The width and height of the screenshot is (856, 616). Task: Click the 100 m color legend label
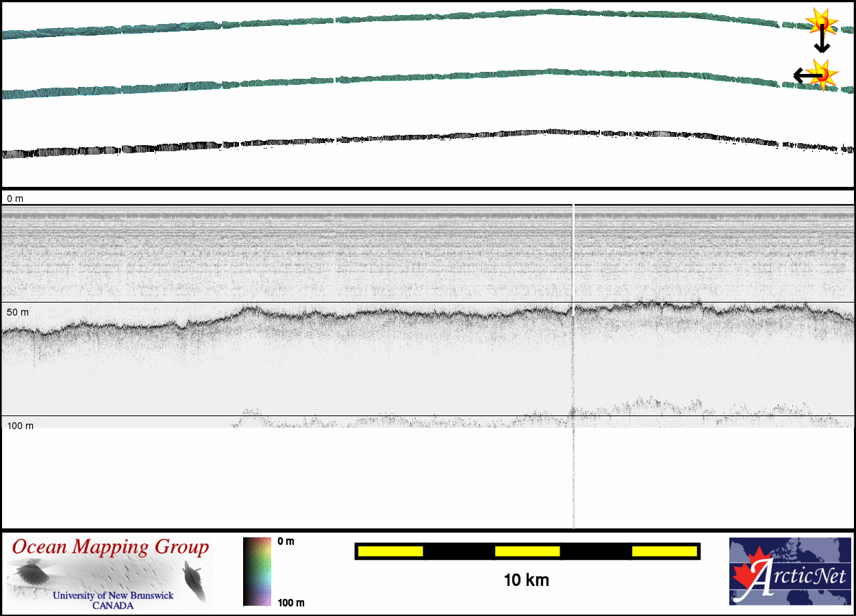(291, 602)
